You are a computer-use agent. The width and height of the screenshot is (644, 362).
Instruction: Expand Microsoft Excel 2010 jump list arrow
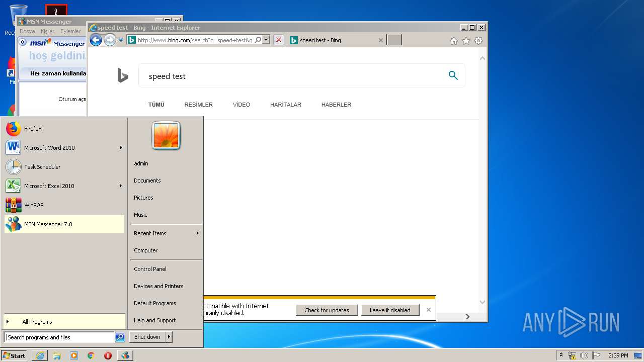[x=120, y=186]
